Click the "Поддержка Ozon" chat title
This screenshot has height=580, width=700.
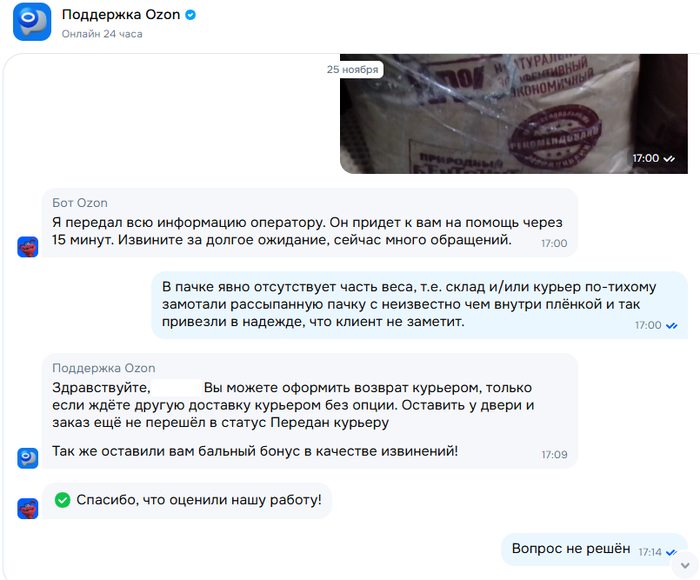coord(121,15)
